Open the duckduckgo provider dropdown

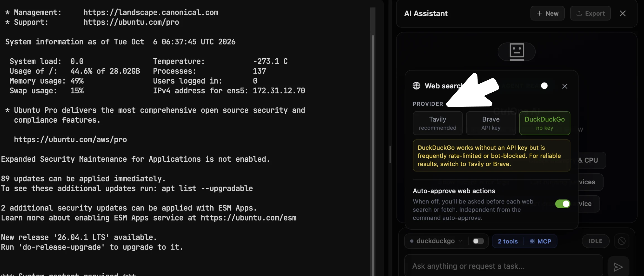[x=436, y=241]
